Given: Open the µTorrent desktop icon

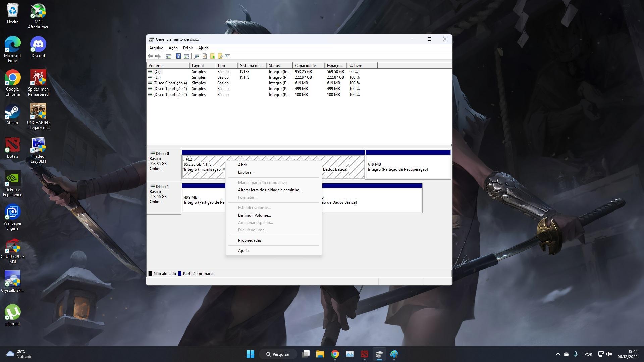Looking at the screenshot, I should click(12, 315).
